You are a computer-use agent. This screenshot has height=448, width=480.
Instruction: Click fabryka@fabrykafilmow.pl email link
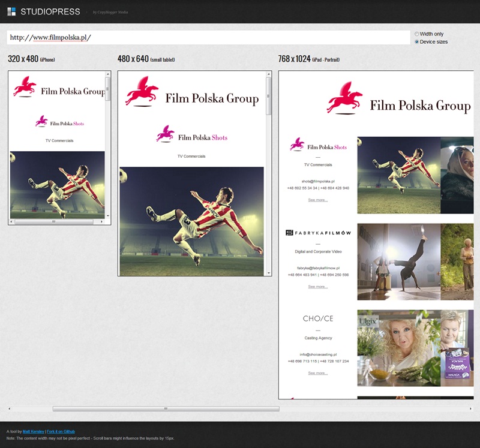coord(318,268)
